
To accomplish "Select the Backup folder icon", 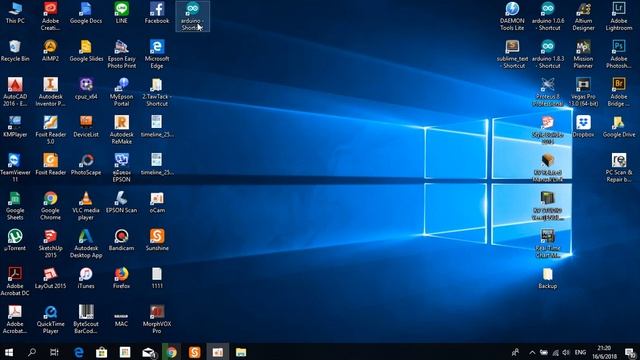I will click(547, 278).
